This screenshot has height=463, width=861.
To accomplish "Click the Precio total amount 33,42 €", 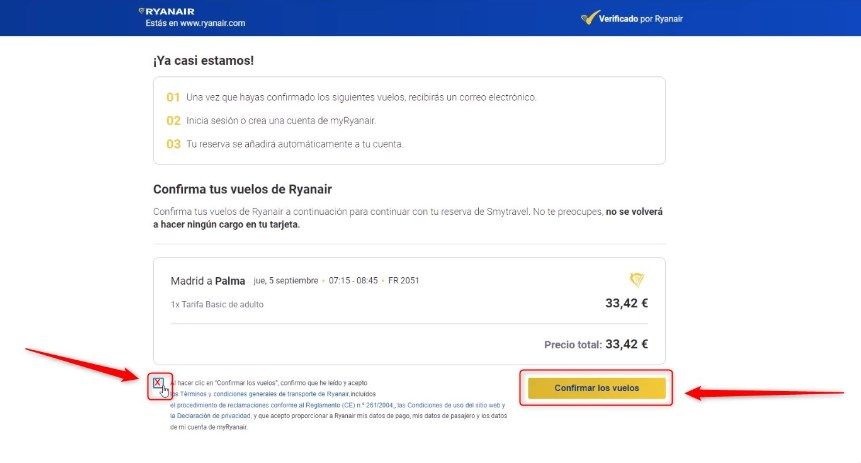I will coord(627,344).
